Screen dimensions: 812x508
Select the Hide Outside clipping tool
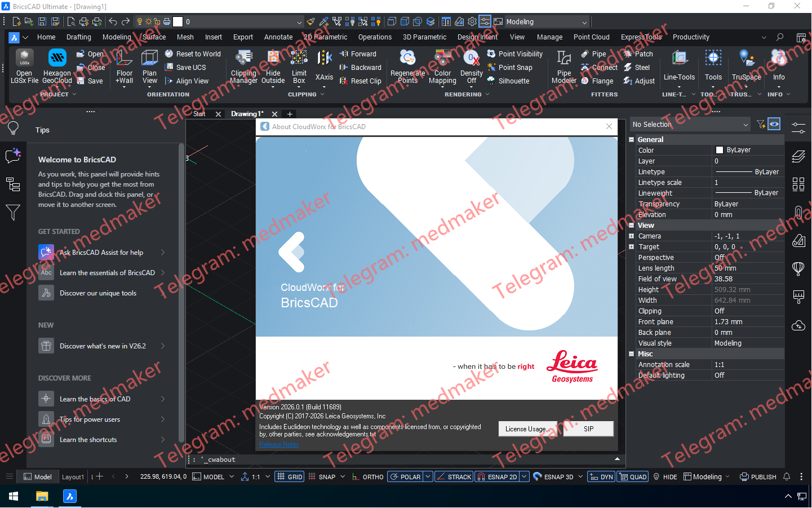tap(273, 68)
